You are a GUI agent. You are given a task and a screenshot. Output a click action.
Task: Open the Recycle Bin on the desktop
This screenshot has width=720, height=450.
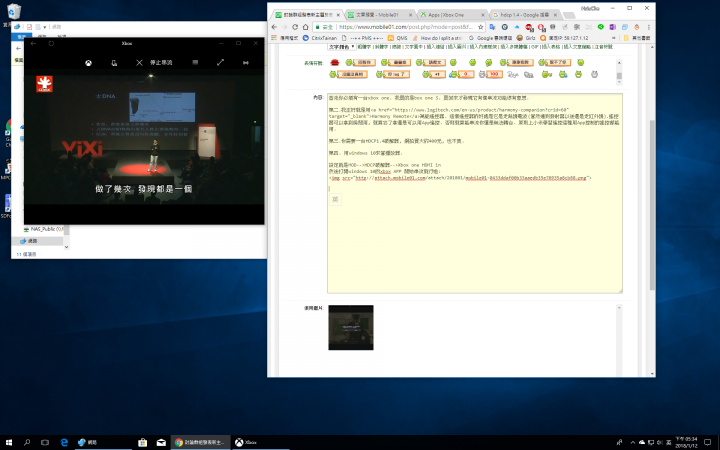coord(13,13)
